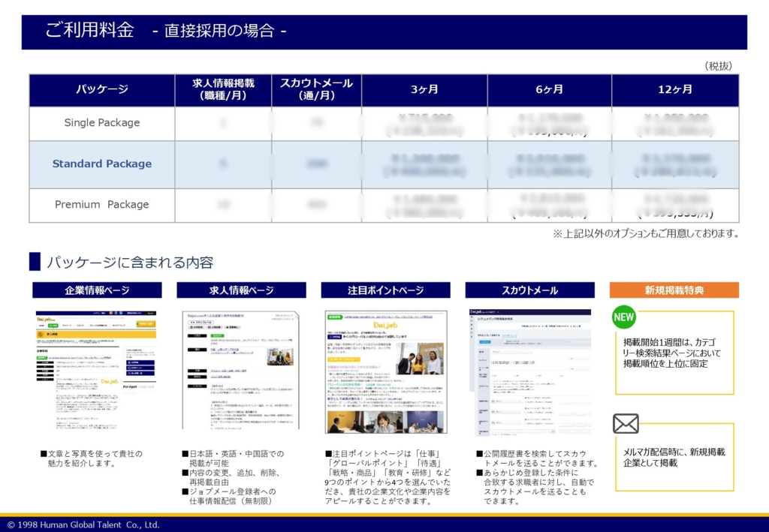769x532 pixels.
Task: Click the Human Global Talent copyright footer
Action: pyautogui.click(x=83, y=524)
